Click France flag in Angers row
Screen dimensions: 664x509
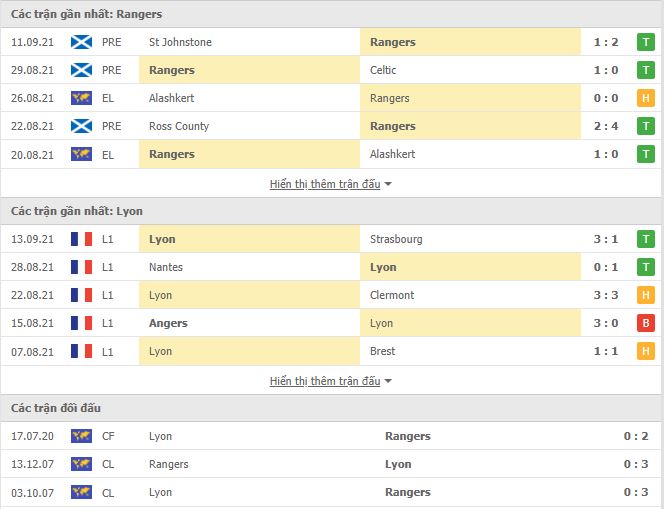(x=81, y=323)
